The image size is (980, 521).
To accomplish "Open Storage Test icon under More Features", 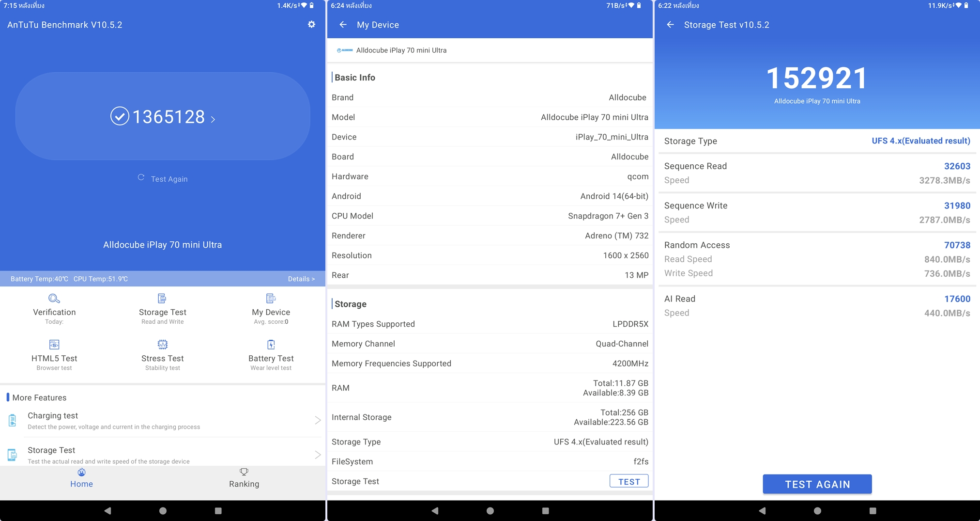I will coord(13,455).
